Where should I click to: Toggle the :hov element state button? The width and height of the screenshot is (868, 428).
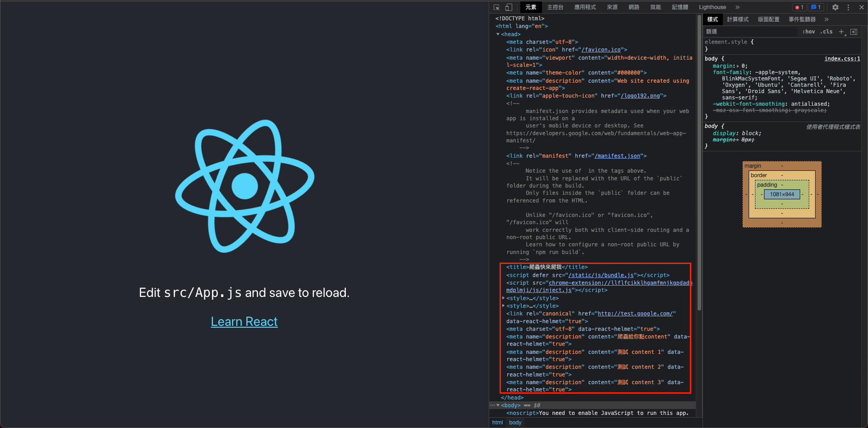tap(808, 32)
